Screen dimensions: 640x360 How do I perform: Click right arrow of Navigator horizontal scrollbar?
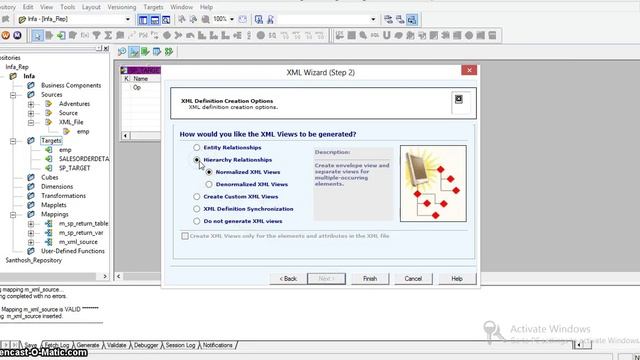(105, 276)
